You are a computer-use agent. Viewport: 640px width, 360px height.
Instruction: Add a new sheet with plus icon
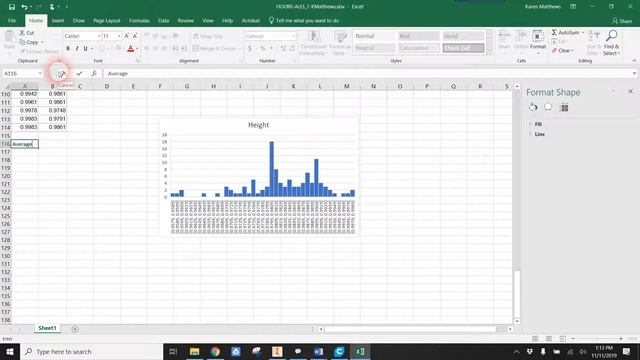(75, 329)
